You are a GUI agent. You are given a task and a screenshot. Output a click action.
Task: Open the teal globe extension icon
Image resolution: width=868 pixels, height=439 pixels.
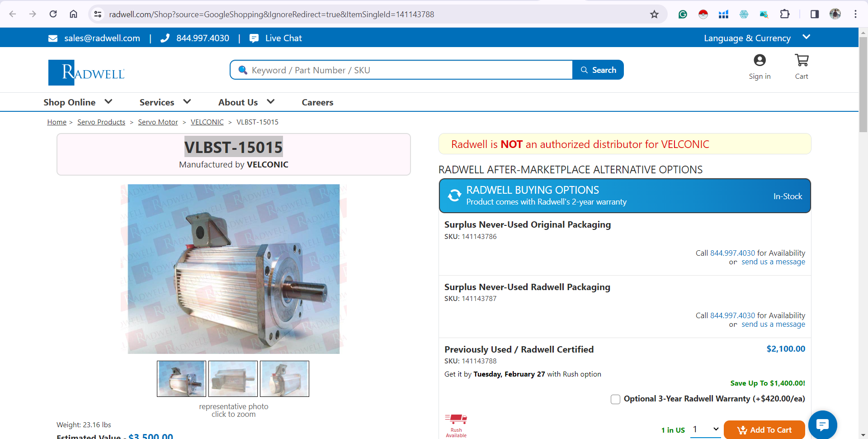click(x=744, y=14)
